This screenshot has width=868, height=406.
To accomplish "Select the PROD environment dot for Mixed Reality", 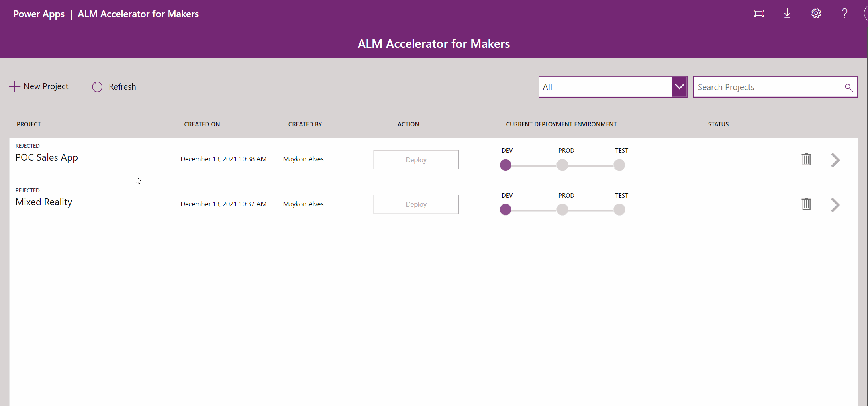I will pos(562,210).
